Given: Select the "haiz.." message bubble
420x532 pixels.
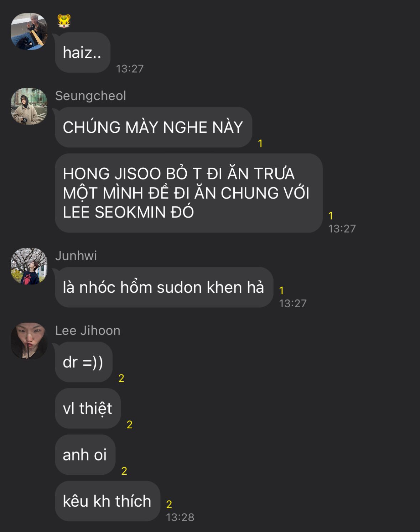Looking at the screenshot, I should (83, 52).
